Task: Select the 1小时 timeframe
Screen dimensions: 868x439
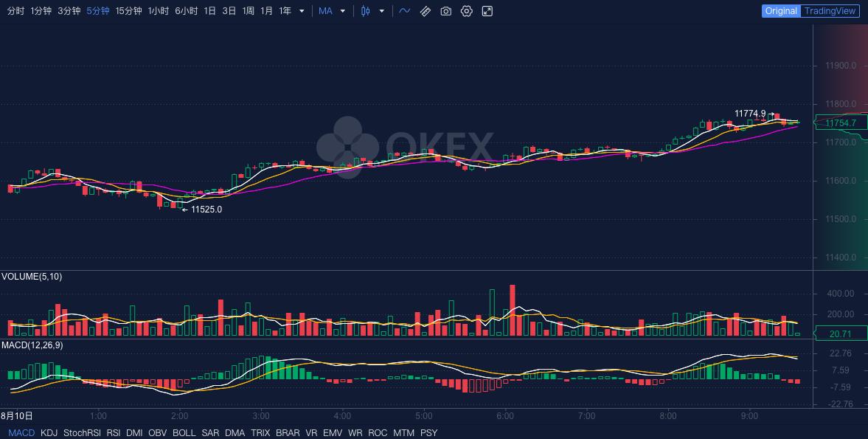Action: (x=158, y=11)
